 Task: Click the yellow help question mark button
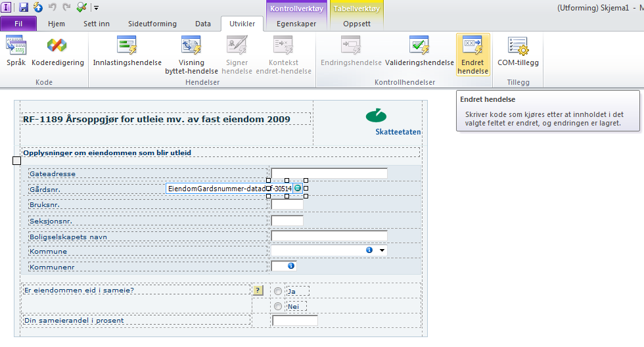[x=258, y=290]
